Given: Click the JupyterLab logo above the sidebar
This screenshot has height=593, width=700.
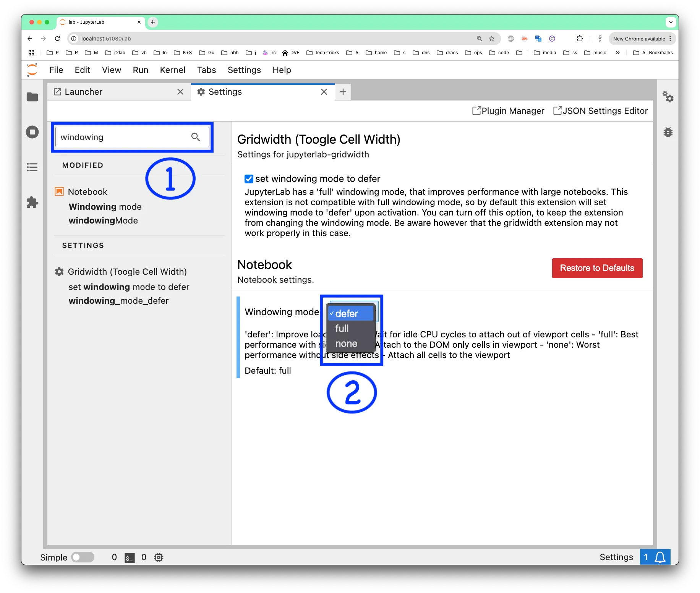Looking at the screenshot, I should tap(32, 70).
